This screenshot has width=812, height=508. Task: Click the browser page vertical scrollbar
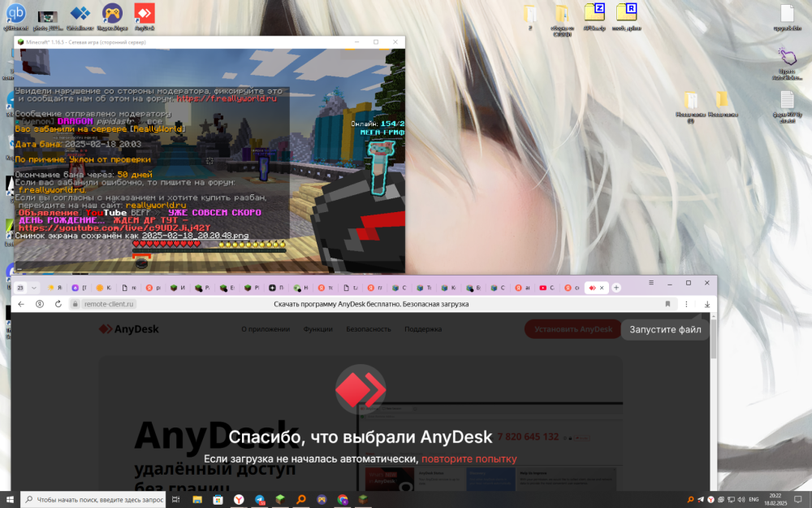(x=714, y=340)
